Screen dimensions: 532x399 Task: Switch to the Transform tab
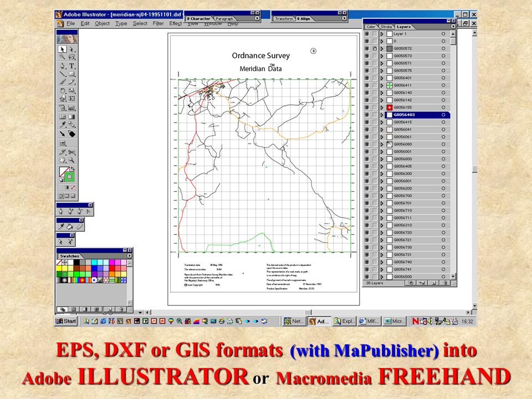[284, 19]
